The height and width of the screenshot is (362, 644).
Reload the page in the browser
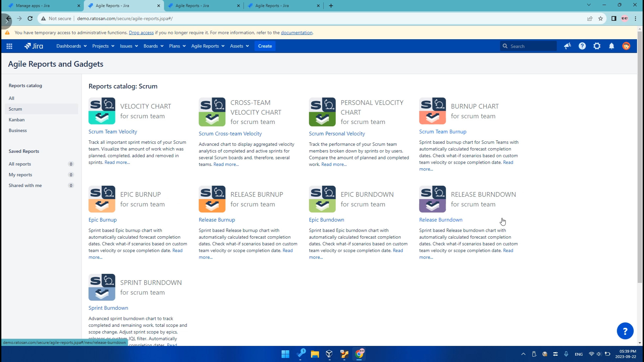point(30,19)
